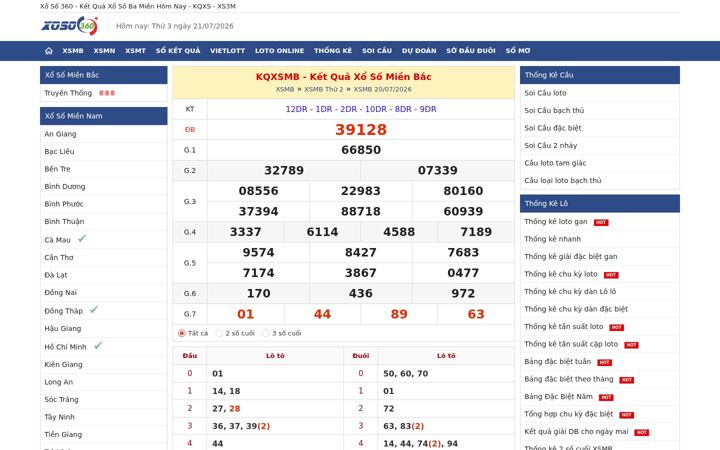Screen dimensions: 720x450
Task: Open Thống kê giải đặc biệt gan
Action: tap(571, 256)
